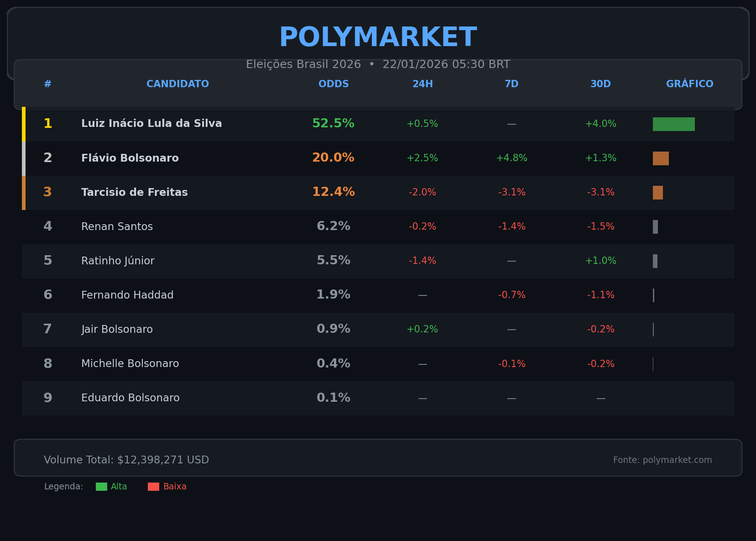Sort by the ODDS column header
This screenshot has height=541, width=756.
[x=334, y=84]
